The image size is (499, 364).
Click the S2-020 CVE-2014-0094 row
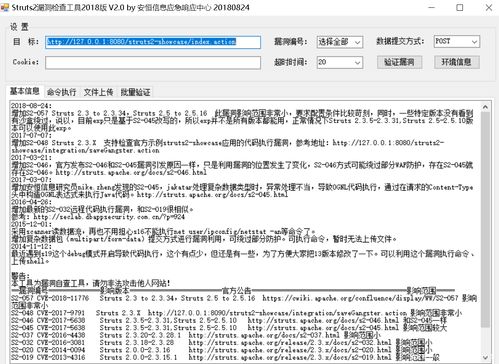[x=222, y=350]
